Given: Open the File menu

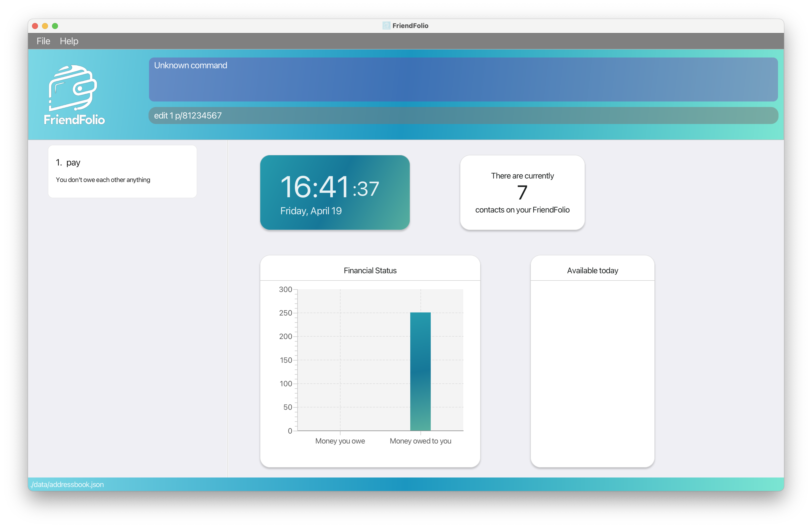Looking at the screenshot, I should (x=43, y=41).
